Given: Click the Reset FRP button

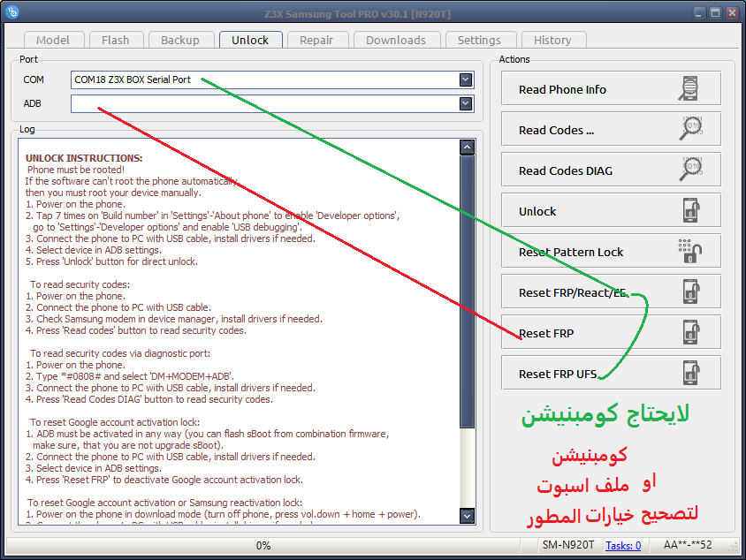Looking at the screenshot, I should (611, 332).
